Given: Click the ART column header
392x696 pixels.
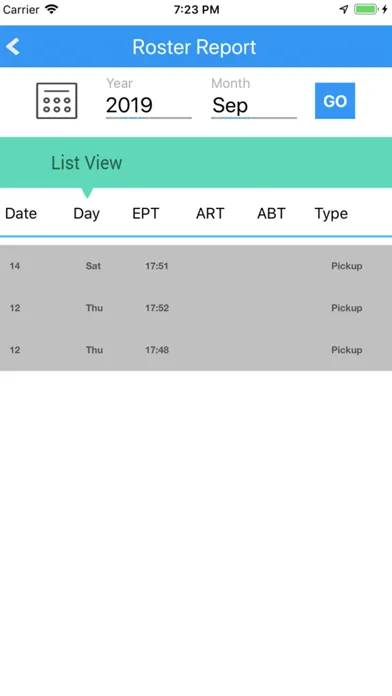Looking at the screenshot, I should click(x=210, y=214).
